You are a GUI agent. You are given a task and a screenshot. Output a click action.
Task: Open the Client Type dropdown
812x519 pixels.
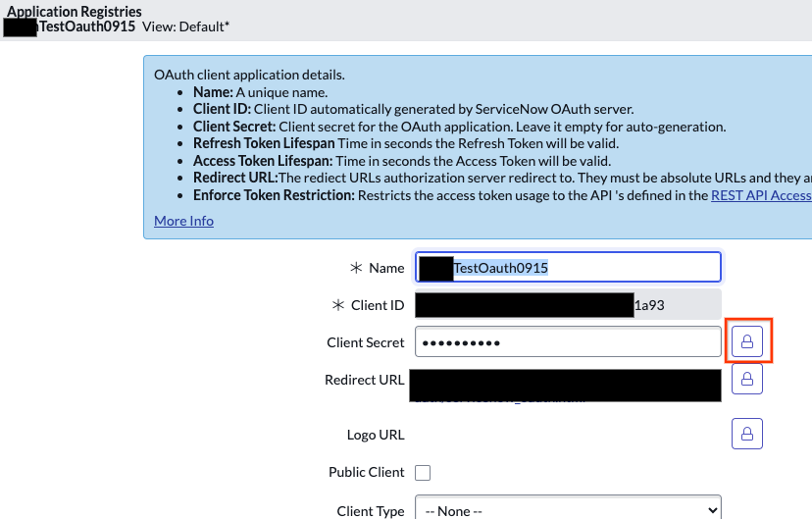pyautogui.click(x=568, y=509)
